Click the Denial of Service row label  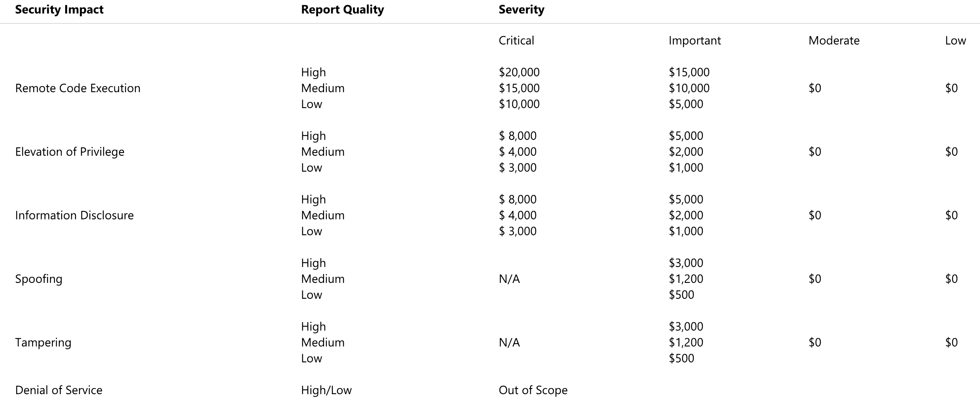tap(59, 390)
